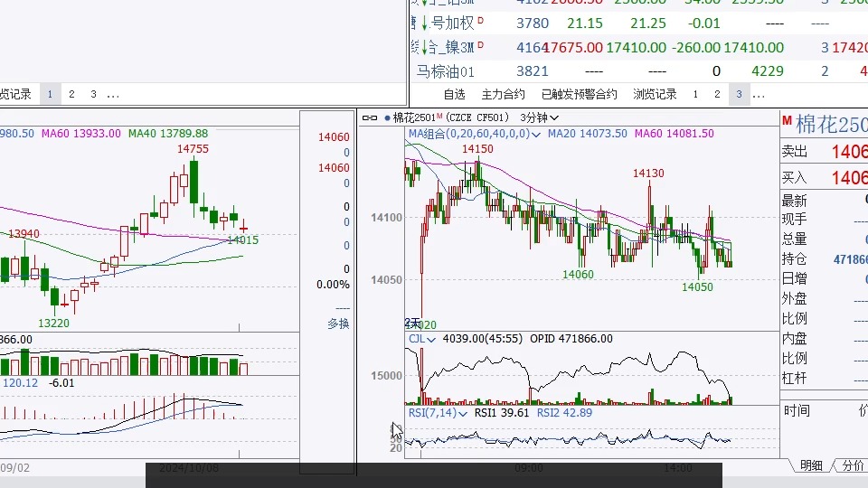Click the 多换 label in the middle panel
The width and height of the screenshot is (868, 488).
pos(338,324)
